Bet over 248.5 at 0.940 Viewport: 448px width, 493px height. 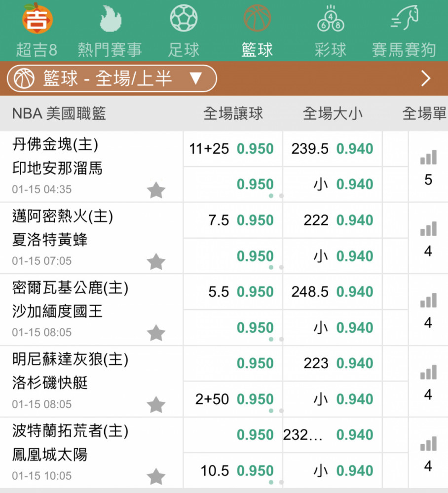[x=332, y=292]
